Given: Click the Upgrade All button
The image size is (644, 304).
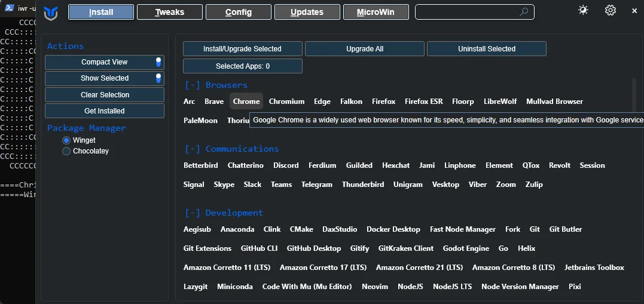Looking at the screenshot, I should (365, 49).
